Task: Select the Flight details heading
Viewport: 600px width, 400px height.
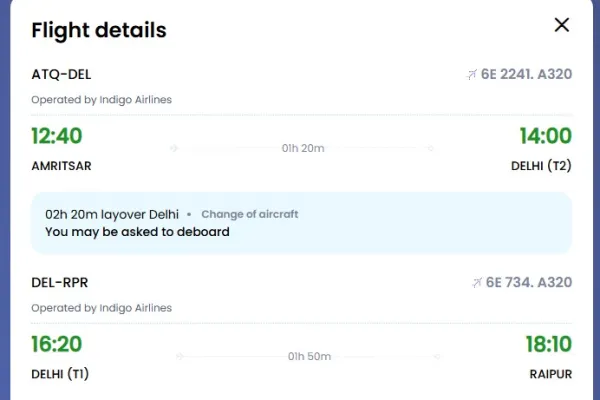Action: [x=99, y=30]
